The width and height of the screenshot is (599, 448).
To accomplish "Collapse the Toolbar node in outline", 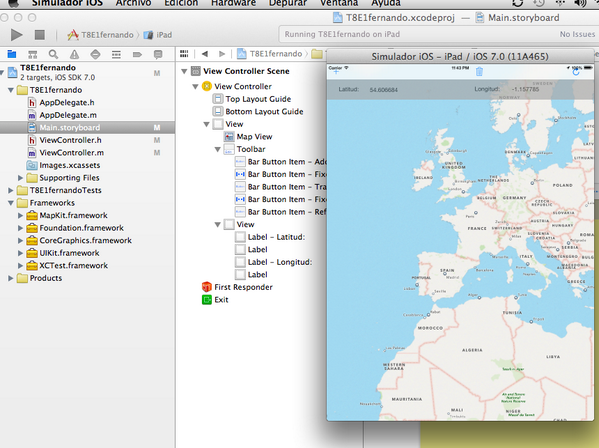I will [217, 149].
